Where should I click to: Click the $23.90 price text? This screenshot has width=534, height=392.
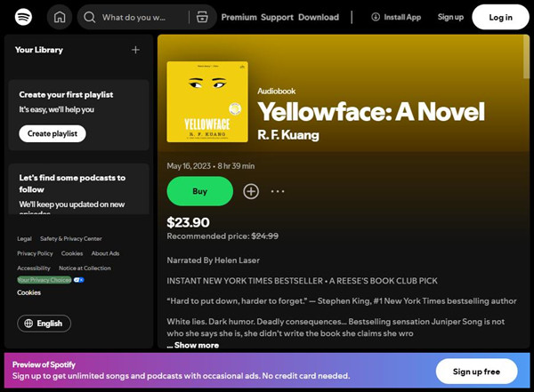pyautogui.click(x=188, y=222)
